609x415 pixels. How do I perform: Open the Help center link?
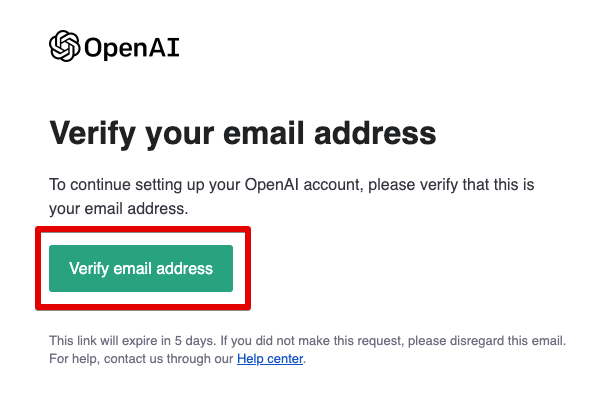pyautogui.click(x=270, y=358)
